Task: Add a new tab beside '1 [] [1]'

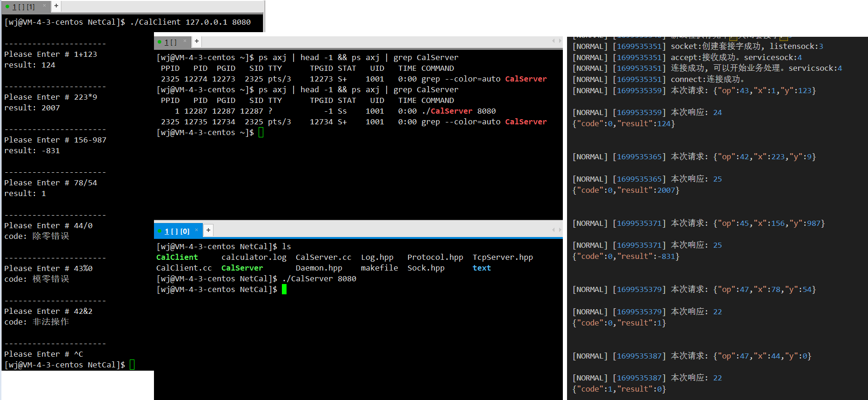Action: (x=56, y=6)
